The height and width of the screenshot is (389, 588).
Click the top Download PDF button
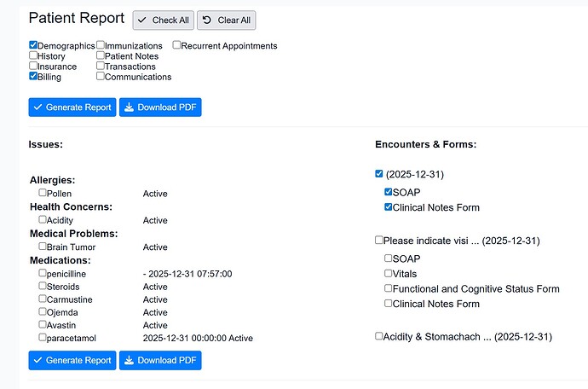[160, 107]
